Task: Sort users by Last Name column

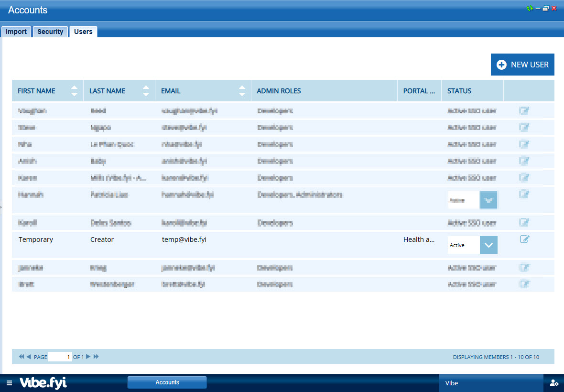Action: pos(146,91)
